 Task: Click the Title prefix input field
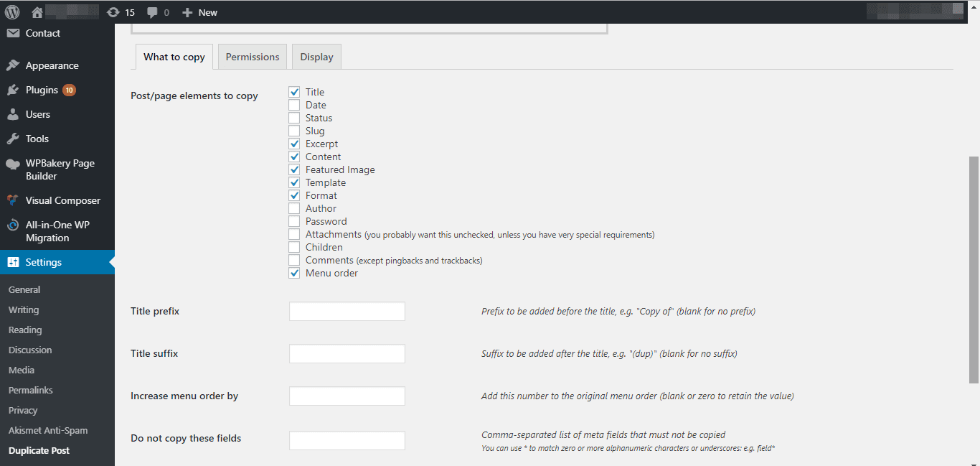click(347, 311)
